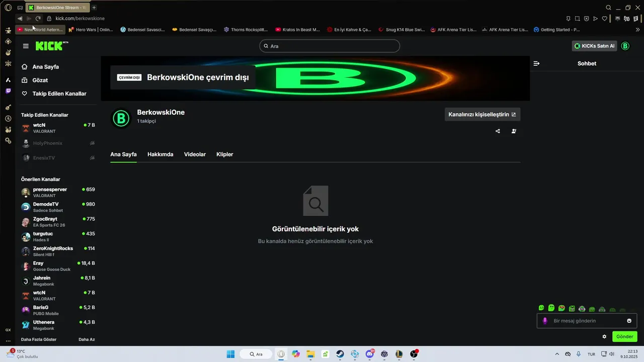Open Hero Wars bookmark
The height and width of the screenshot is (362, 644).
tap(91, 30)
